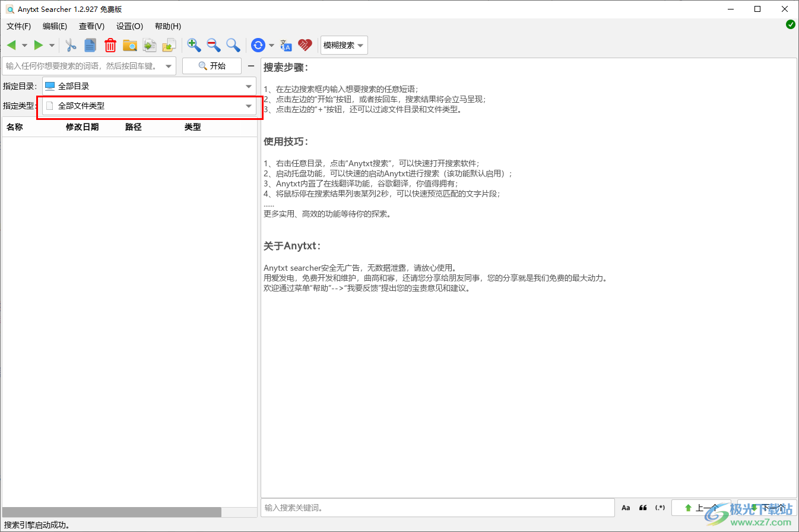The width and height of the screenshot is (799, 532).
Task: Toggle Aa case-sensitive matching
Action: [x=626, y=508]
